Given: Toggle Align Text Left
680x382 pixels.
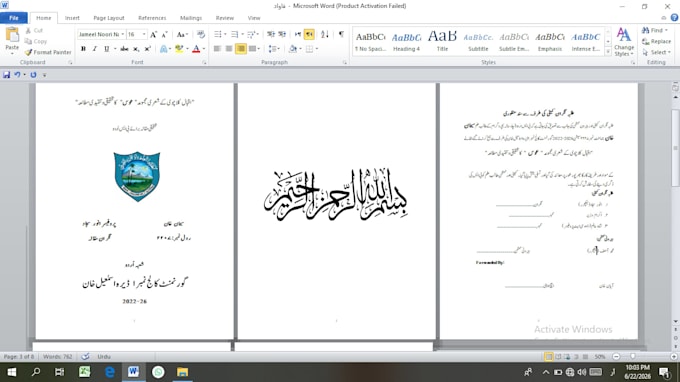Looking at the screenshot, I should point(217,49).
